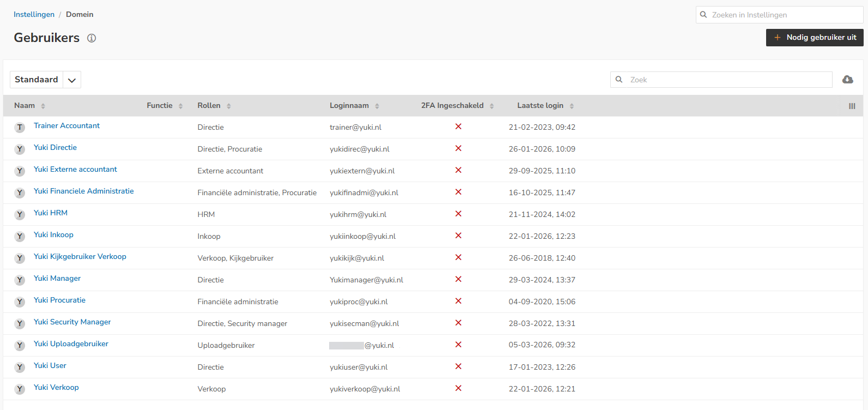
Task: Download the user list via cloud icon
Action: 848,80
